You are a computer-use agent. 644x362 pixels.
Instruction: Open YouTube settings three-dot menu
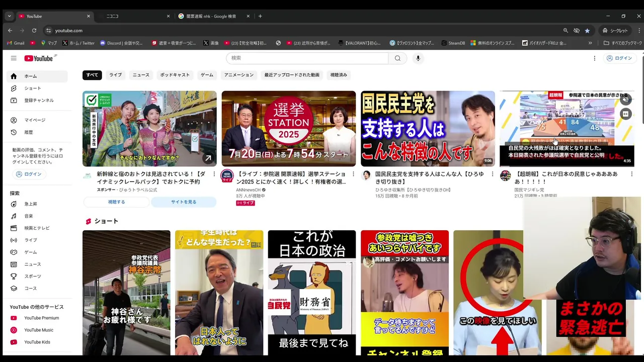point(594,58)
